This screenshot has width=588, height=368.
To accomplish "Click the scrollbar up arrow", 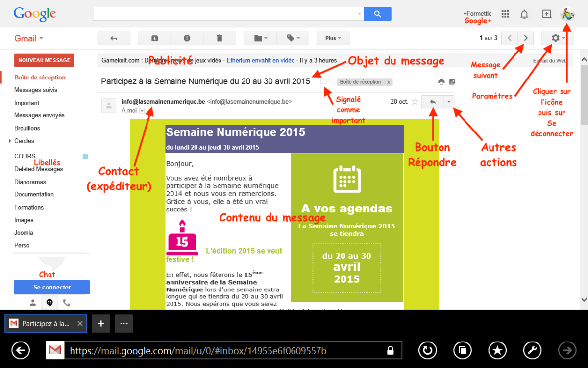I will [x=584, y=59].
